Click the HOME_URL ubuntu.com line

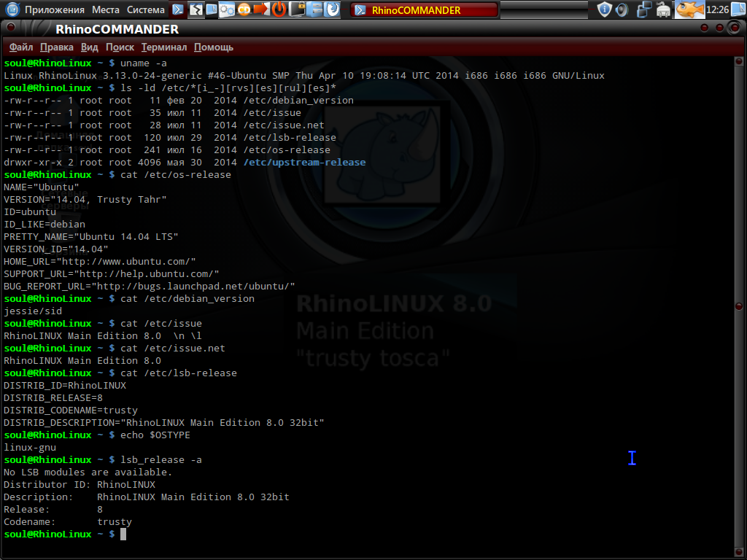click(x=99, y=262)
